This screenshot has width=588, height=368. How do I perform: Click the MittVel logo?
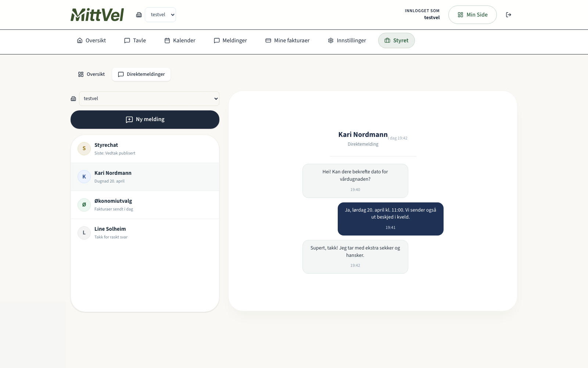click(97, 15)
